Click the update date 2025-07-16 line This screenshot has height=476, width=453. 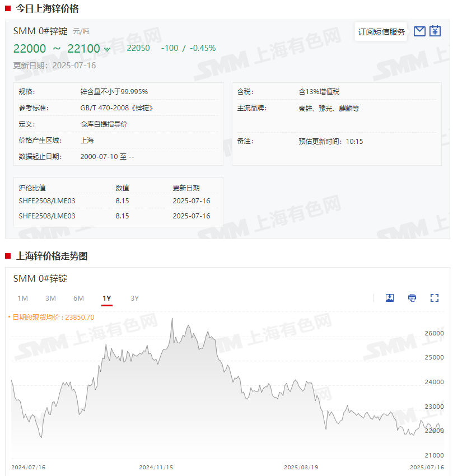pyautogui.click(x=54, y=66)
